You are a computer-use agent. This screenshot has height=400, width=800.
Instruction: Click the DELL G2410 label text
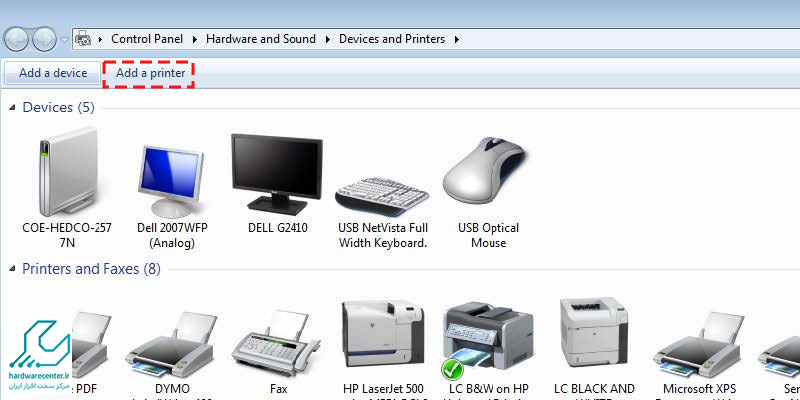(278, 228)
